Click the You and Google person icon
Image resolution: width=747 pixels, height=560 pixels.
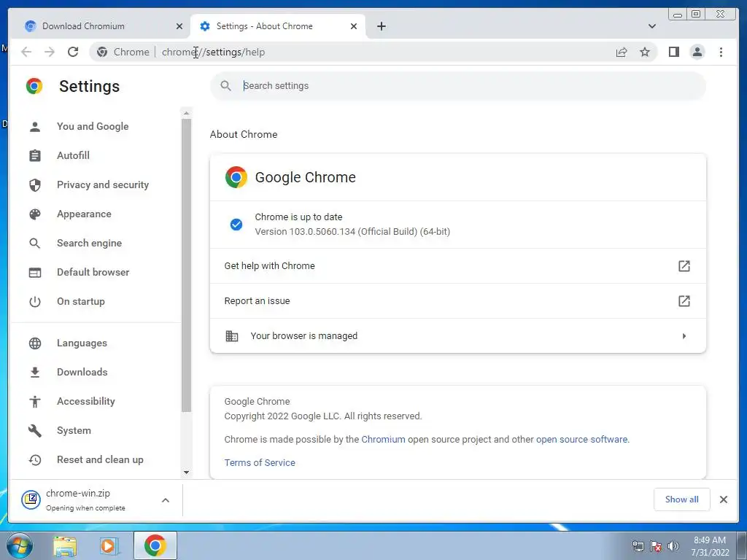click(x=35, y=127)
